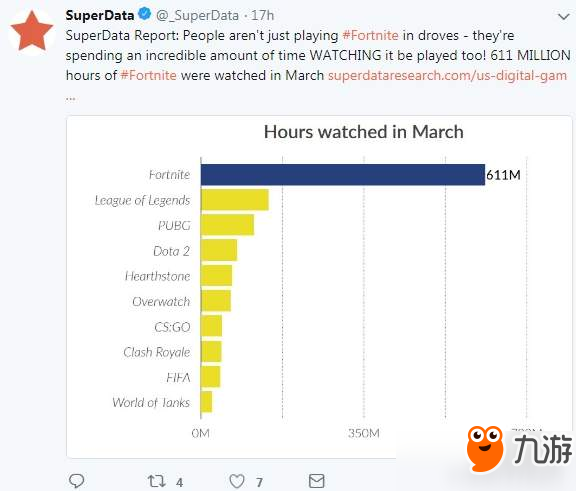Screen dimensions: 576x491
Task: Click the chart title 'Hours watched in March'
Action: point(364,132)
